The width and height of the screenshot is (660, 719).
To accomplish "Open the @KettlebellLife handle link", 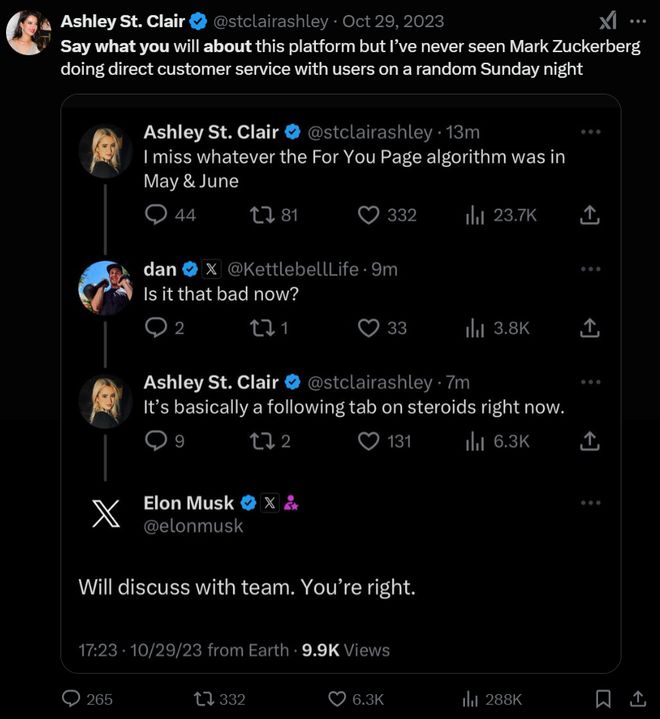I will tap(293, 270).
